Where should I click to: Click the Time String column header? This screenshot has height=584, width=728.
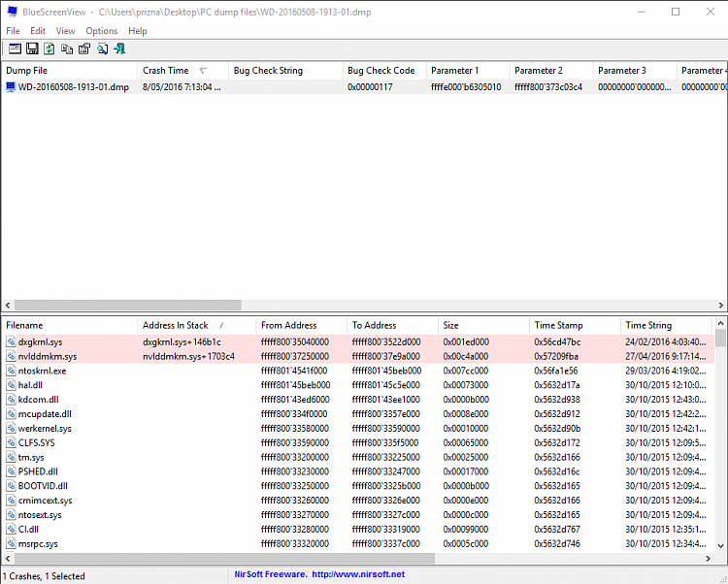pos(666,325)
